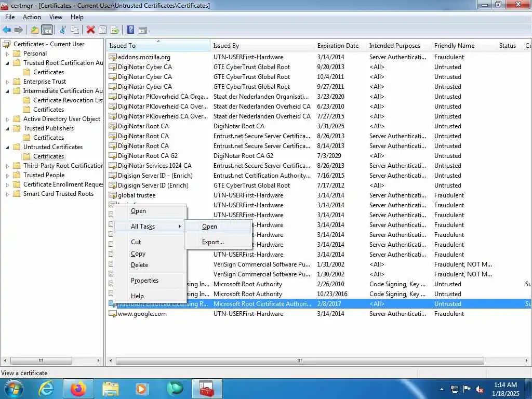The image size is (532, 399).
Task: Open Windows Explorer from the taskbar
Action: point(111,389)
